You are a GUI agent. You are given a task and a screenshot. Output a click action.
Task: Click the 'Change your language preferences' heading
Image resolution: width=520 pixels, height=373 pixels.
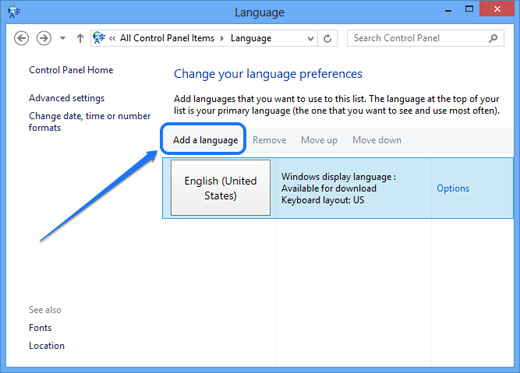[268, 74]
